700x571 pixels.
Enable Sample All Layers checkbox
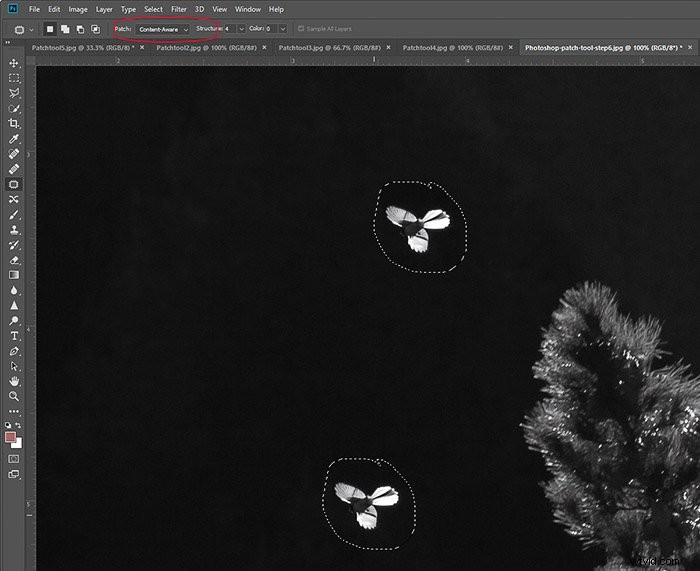[301, 29]
